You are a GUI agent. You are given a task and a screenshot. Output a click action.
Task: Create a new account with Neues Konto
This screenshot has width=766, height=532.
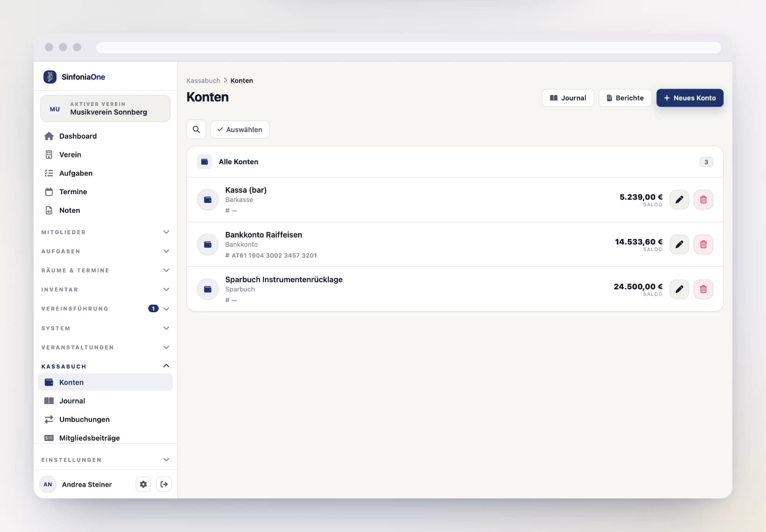click(x=690, y=98)
